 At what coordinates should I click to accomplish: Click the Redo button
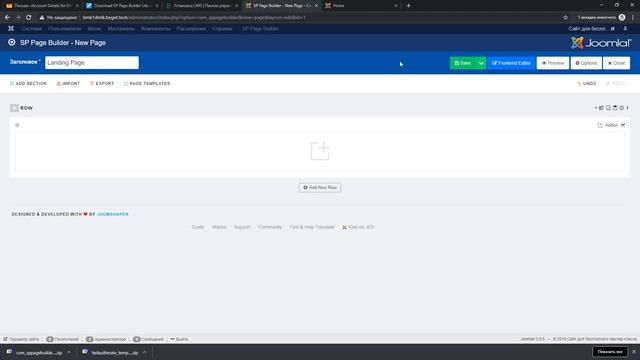(616, 83)
